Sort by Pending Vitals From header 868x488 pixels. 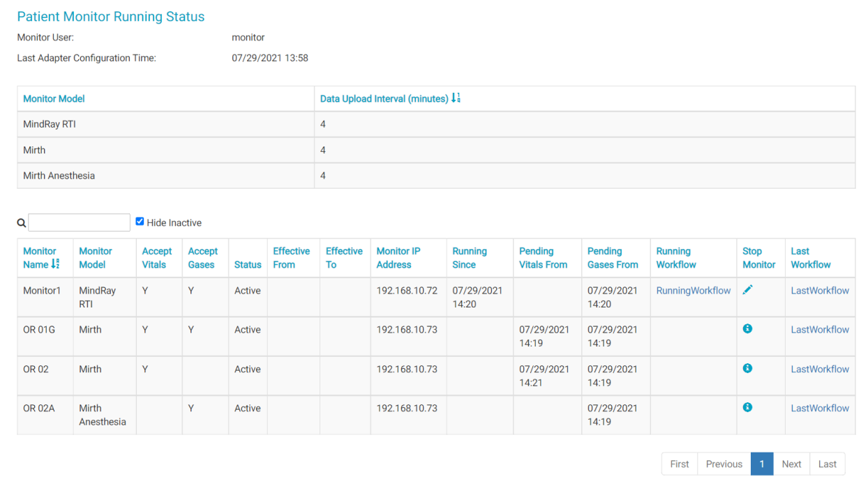(543, 258)
